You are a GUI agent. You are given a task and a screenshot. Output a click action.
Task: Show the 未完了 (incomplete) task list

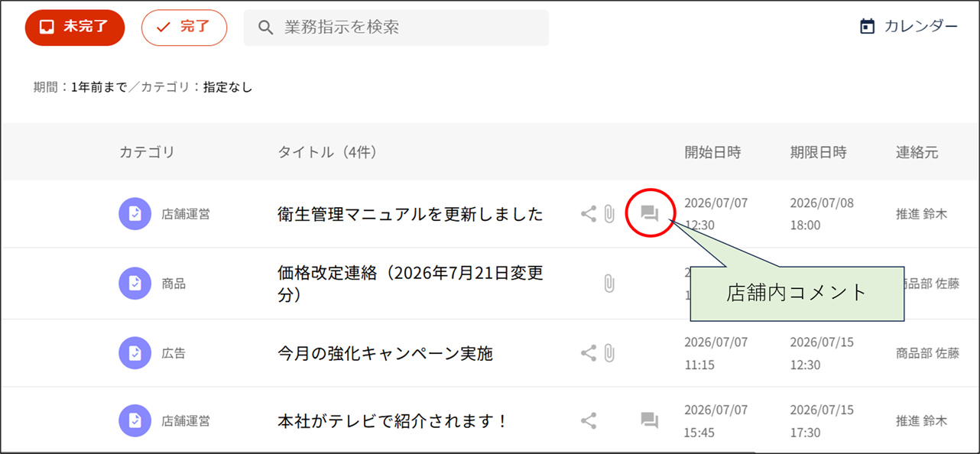tap(74, 27)
